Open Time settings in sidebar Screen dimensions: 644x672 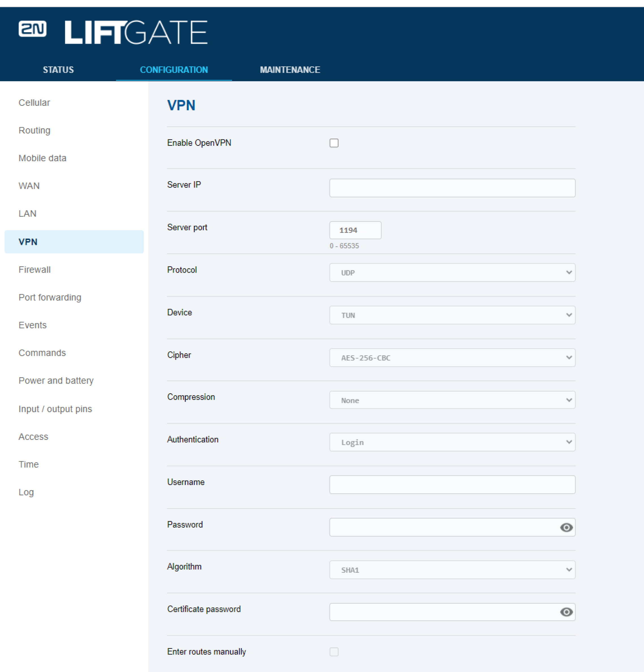click(29, 464)
